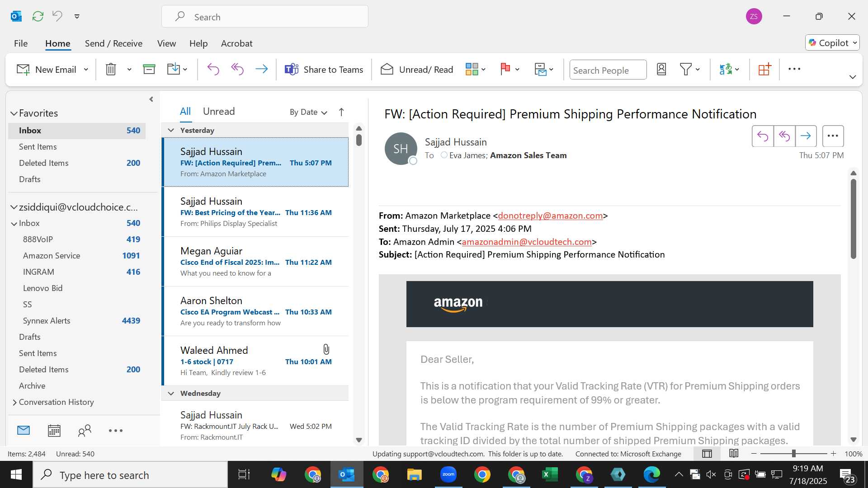Toggle sort order arrow in message list
The height and width of the screenshot is (488, 868).
[341, 112]
